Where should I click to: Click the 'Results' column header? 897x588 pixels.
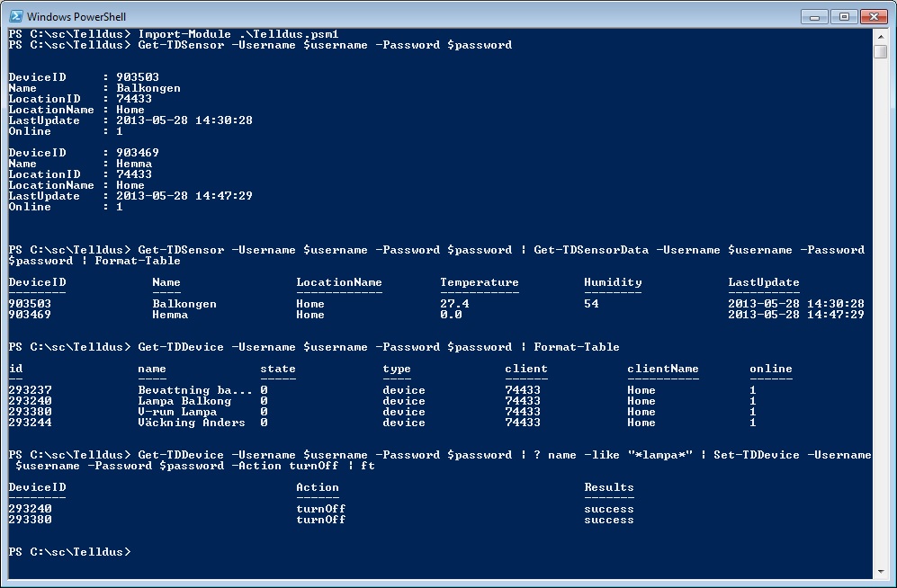609,487
